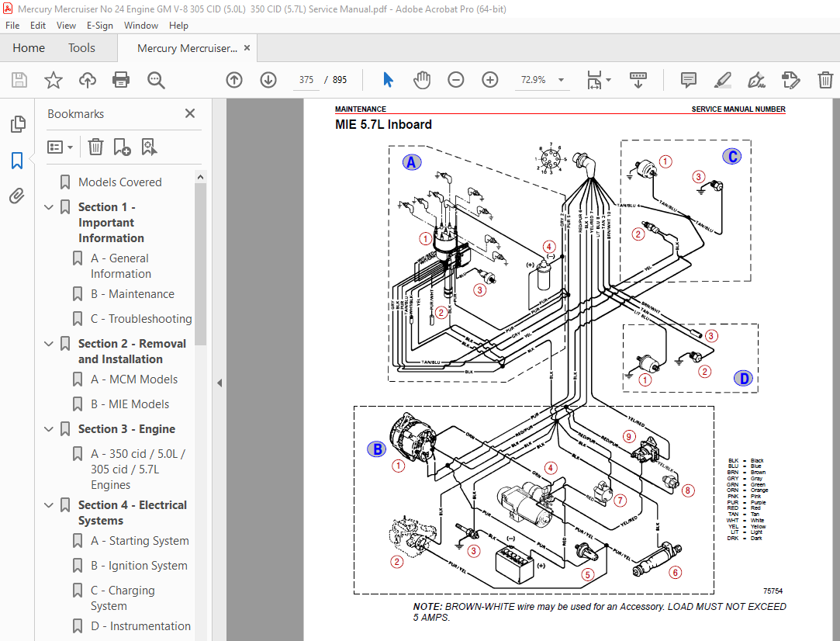Add a new bookmark

click(x=122, y=147)
